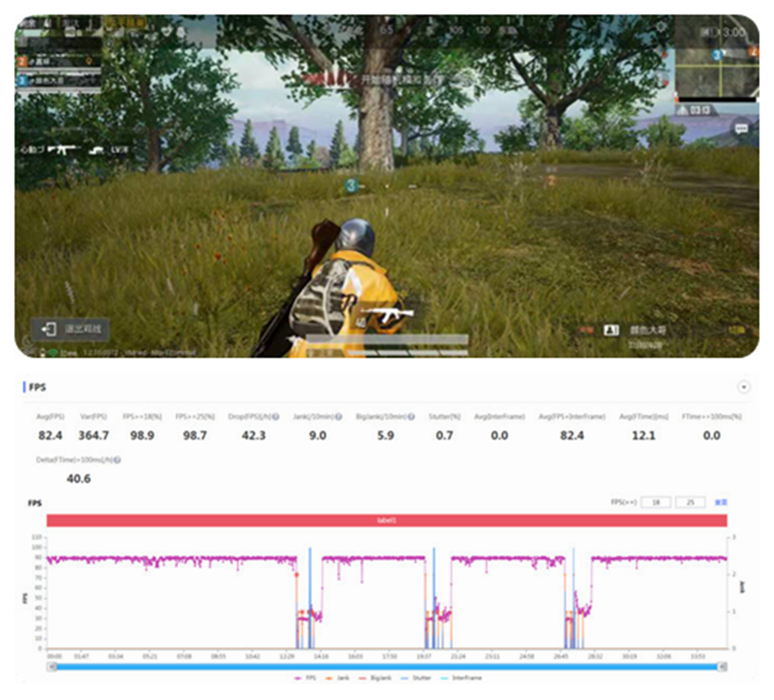Viewport: 774px width, 700px height.
Task: Click the FPS threshold input showing 18
Action: 657,502
